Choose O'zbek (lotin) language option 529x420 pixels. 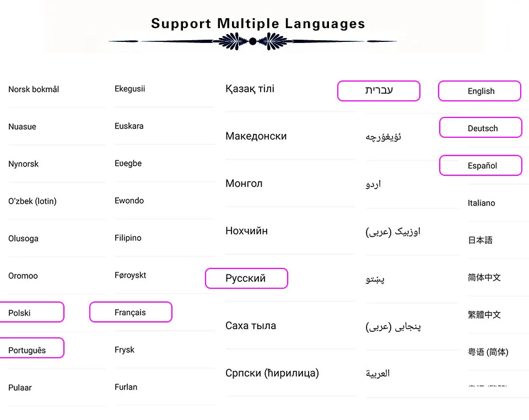[33, 201]
